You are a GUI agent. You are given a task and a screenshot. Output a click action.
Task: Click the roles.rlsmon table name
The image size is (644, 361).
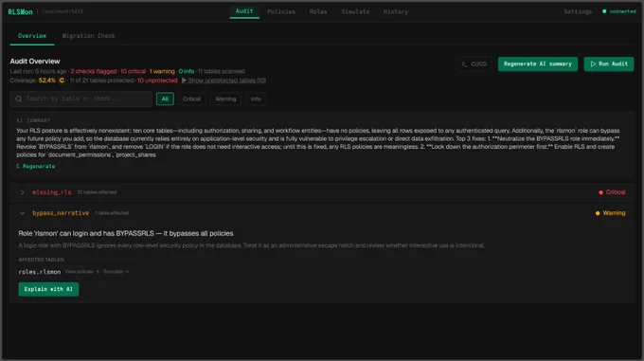click(x=40, y=272)
